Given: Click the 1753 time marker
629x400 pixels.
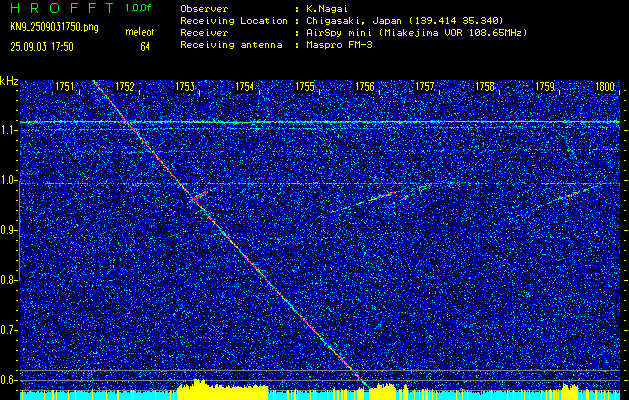Looking at the screenshot, I should click(185, 87).
